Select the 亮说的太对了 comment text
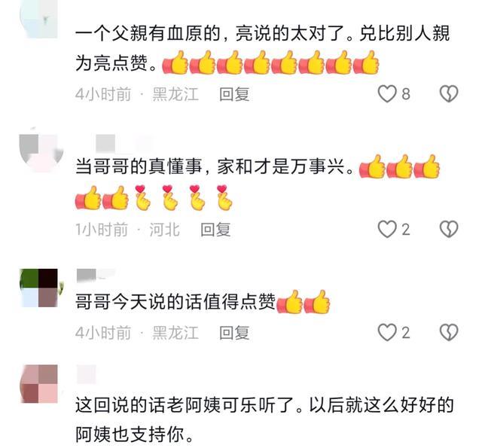Image resolution: width=482 pixels, height=448 pixels. coord(263,48)
